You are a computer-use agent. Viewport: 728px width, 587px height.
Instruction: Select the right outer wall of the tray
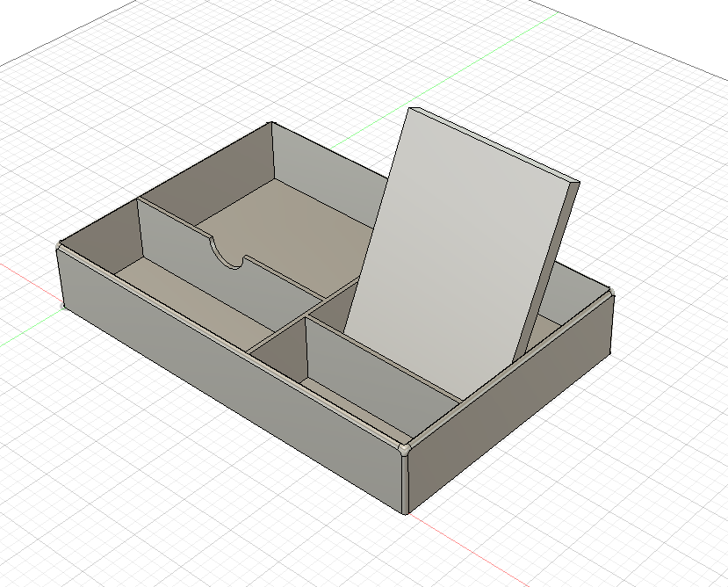point(511,404)
